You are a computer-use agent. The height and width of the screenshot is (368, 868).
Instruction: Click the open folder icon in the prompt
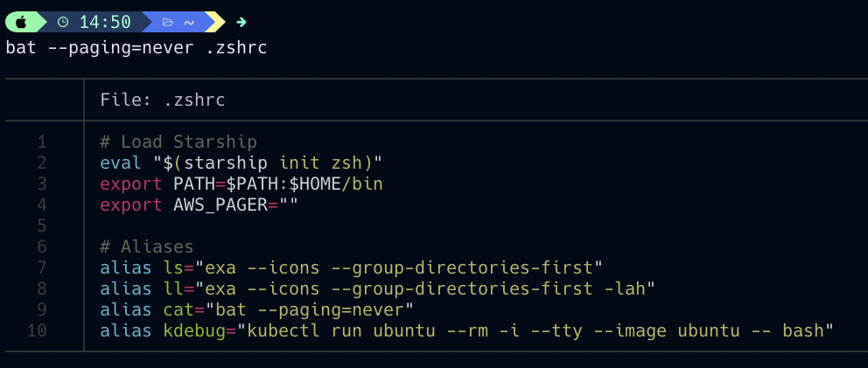point(168,23)
